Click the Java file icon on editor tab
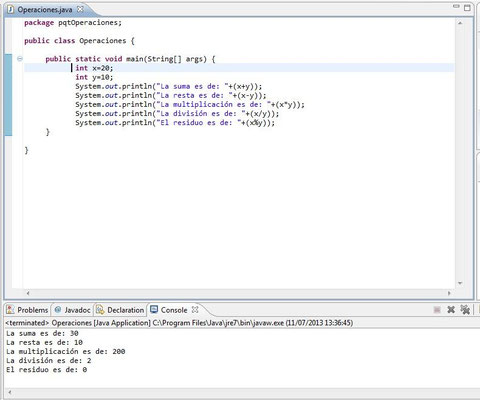Viewport: 480px width, 400px height. coord(11,10)
